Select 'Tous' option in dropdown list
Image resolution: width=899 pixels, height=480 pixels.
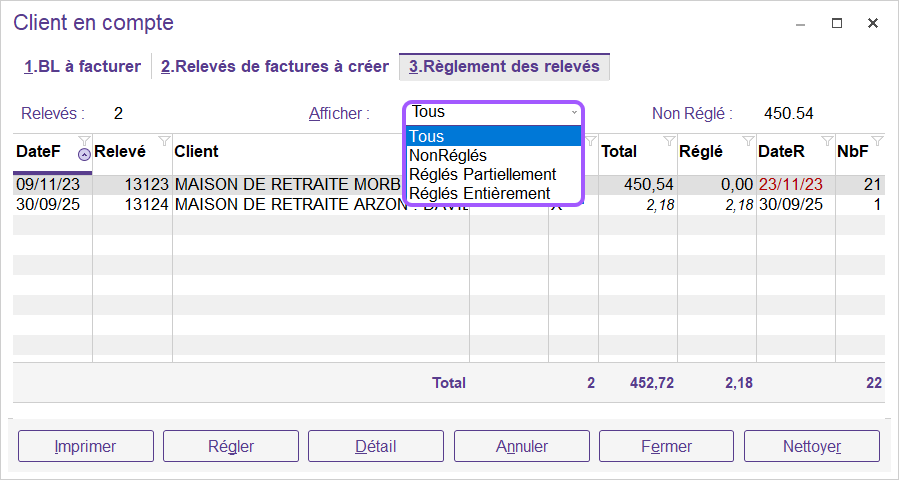click(427, 136)
